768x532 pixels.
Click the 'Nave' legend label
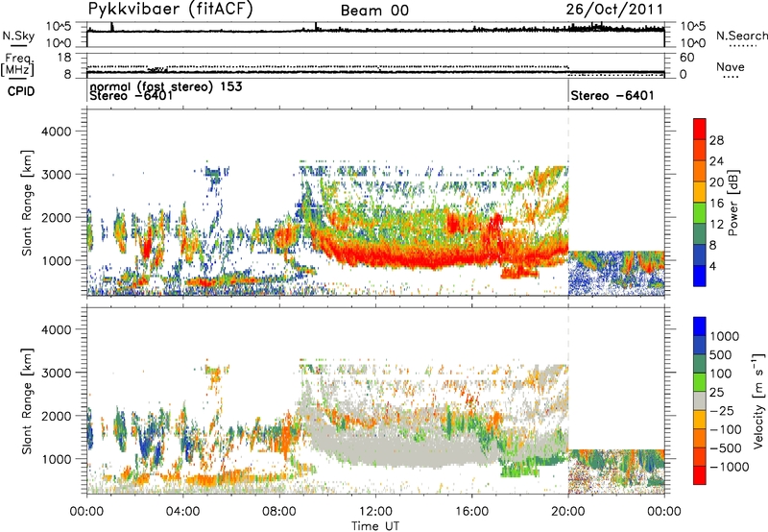point(731,67)
